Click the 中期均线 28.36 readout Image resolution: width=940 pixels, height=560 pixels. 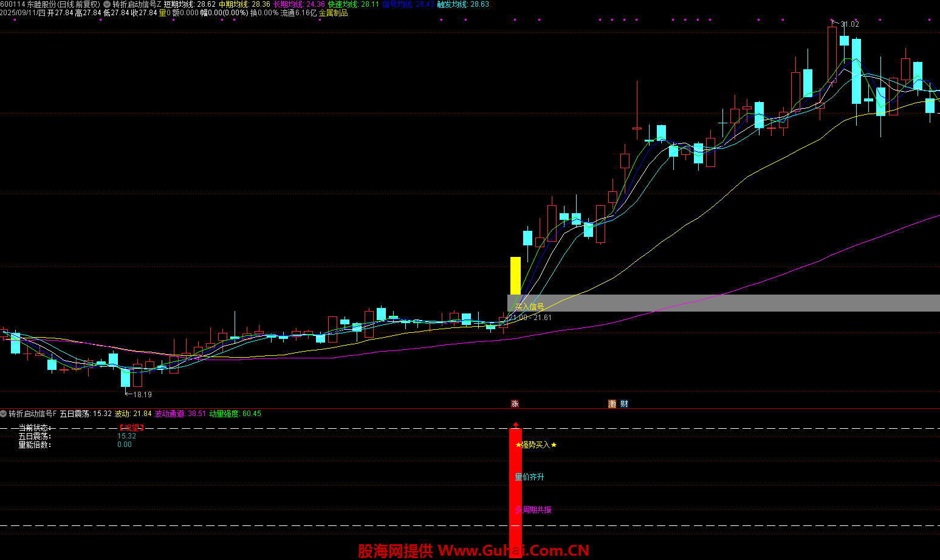click(244, 4)
